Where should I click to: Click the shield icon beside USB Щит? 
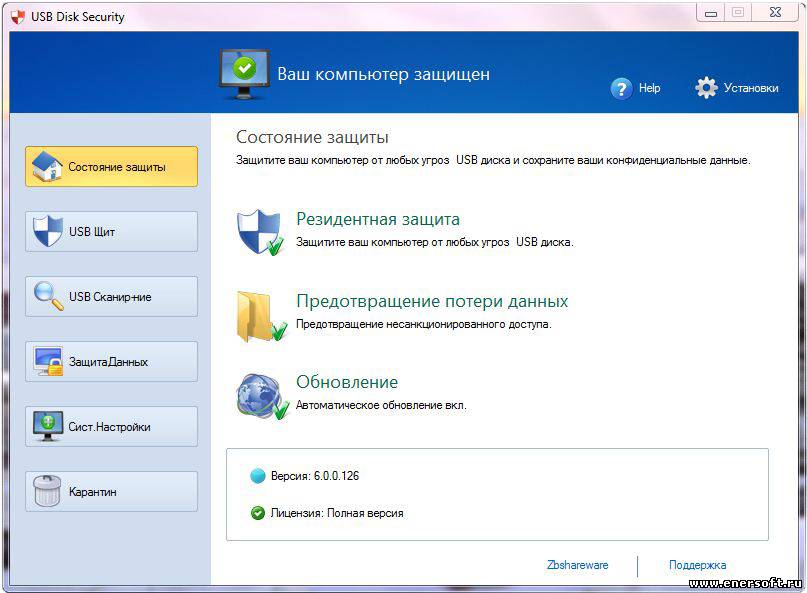coord(47,231)
